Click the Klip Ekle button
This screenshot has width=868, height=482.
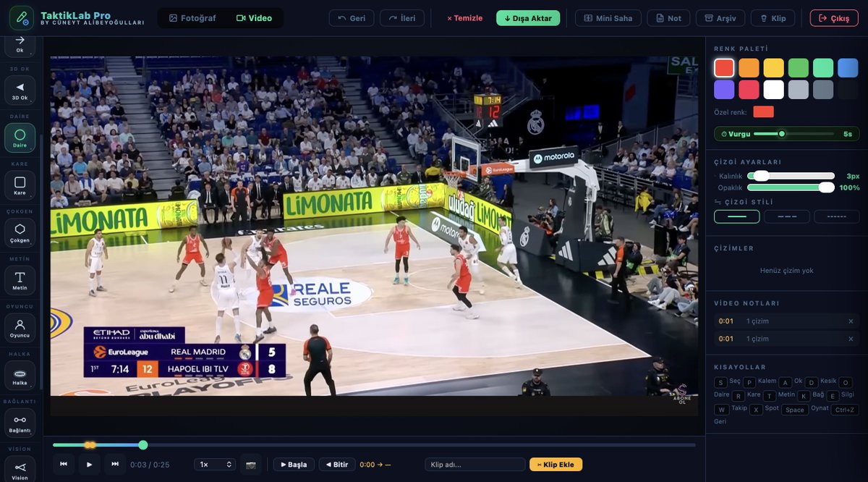coord(556,465)
